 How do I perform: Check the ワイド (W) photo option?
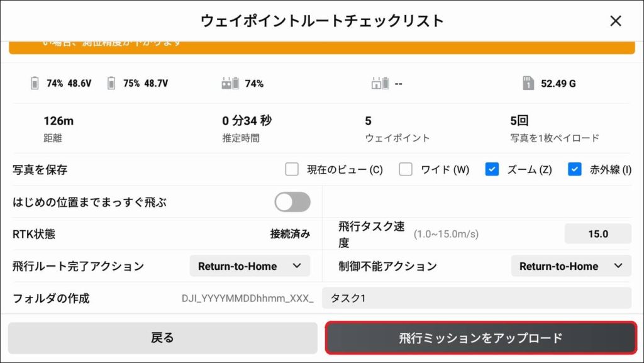(406, 169)
